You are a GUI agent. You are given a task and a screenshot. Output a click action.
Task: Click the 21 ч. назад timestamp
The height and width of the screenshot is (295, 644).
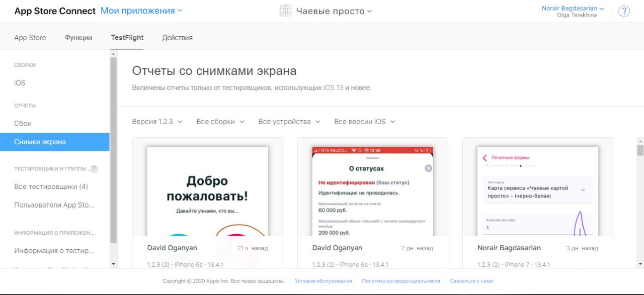[x=253, y=248]
